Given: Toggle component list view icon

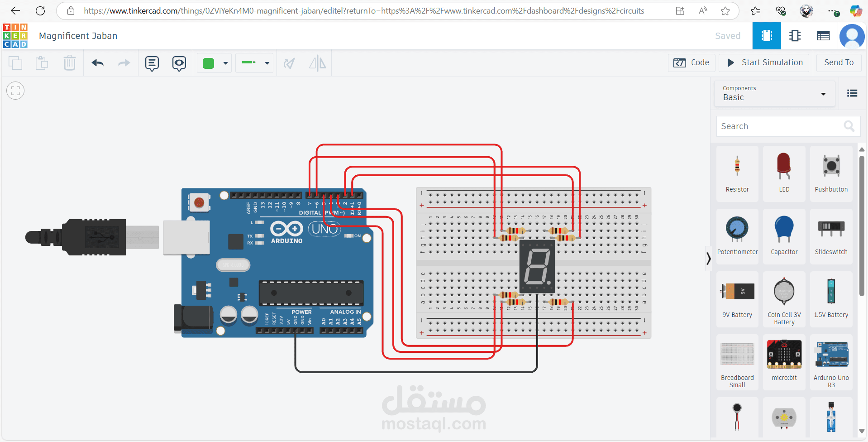Looking at the screenshot, I should 853,93.
